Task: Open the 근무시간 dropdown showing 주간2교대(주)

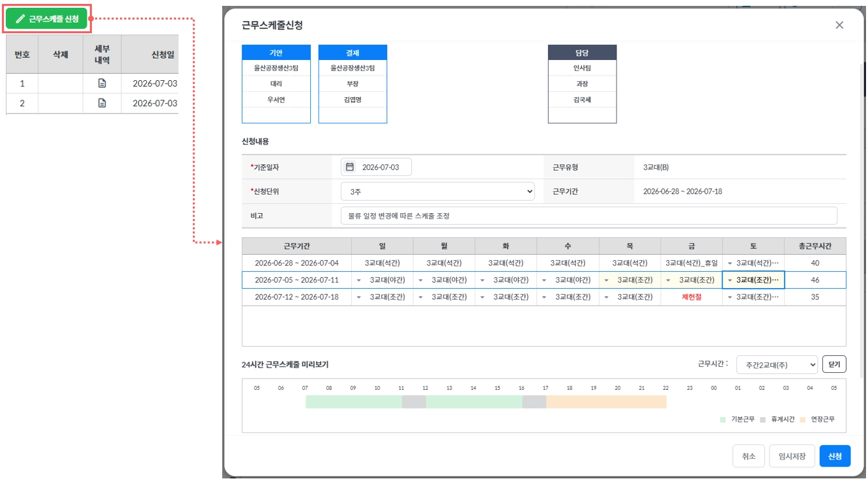Action: coord(777,365)
